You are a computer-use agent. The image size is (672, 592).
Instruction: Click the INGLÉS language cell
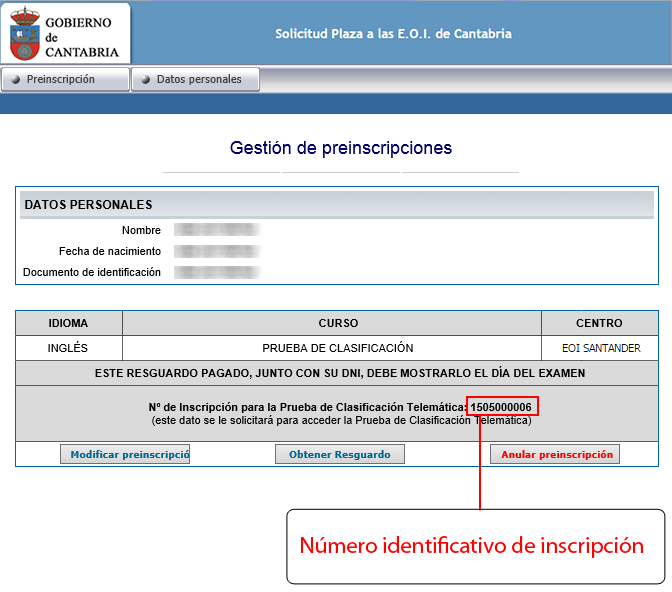pyautogui.click(x=69, y=348)
